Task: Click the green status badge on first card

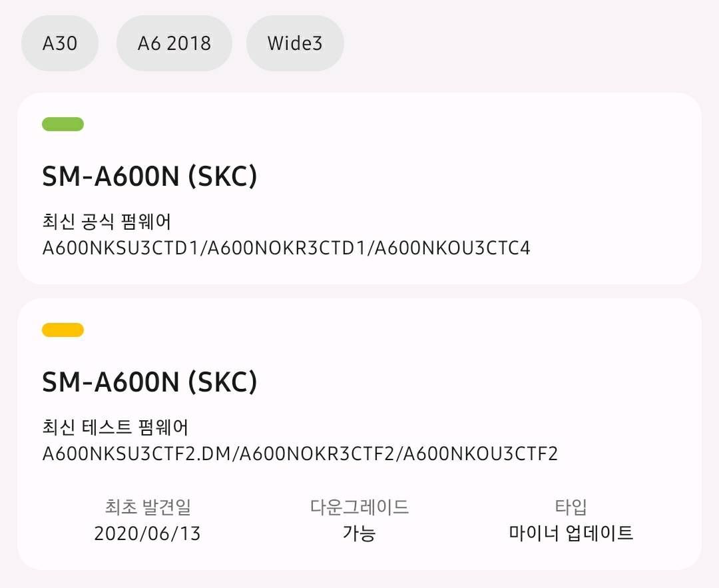Action: pos(63,124)
